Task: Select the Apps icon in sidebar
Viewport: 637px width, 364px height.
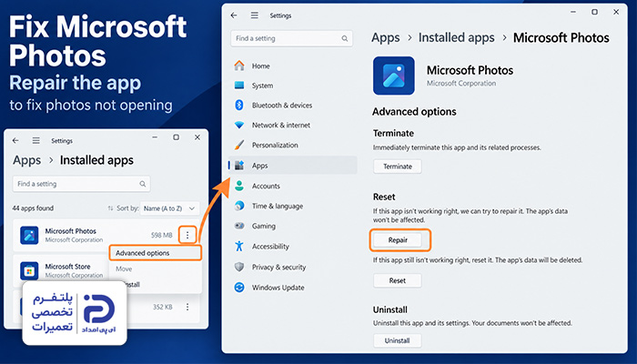Action: click(239, 166)
